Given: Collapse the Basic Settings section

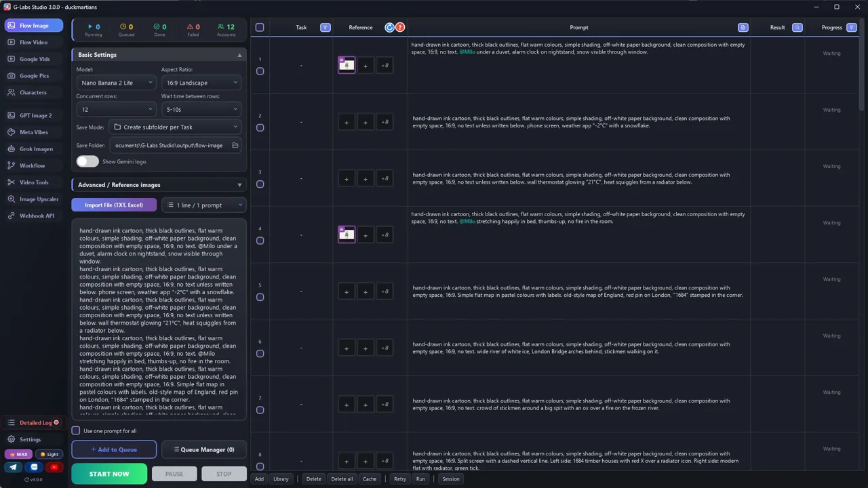Looking at the screenshot, I should pyautogui.click(x=159, y=55).
